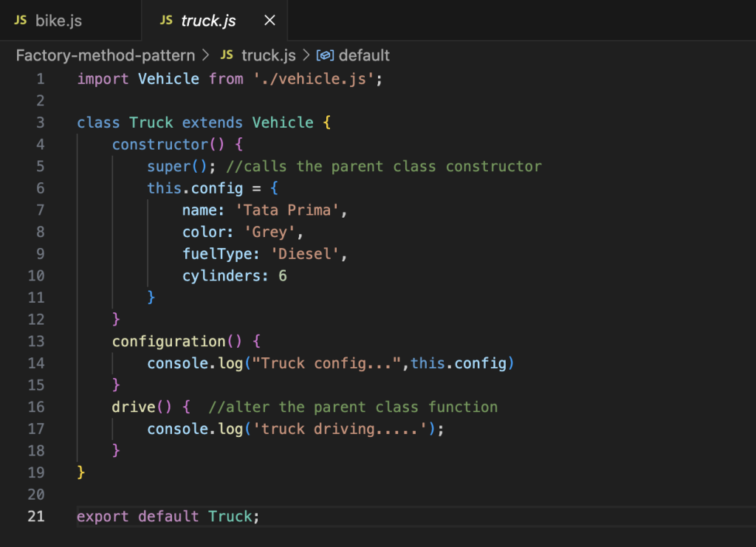This screenshot has width=756, height=547.
Task: Click the symbol icon beside default breadcrumb
Action: 325,55
